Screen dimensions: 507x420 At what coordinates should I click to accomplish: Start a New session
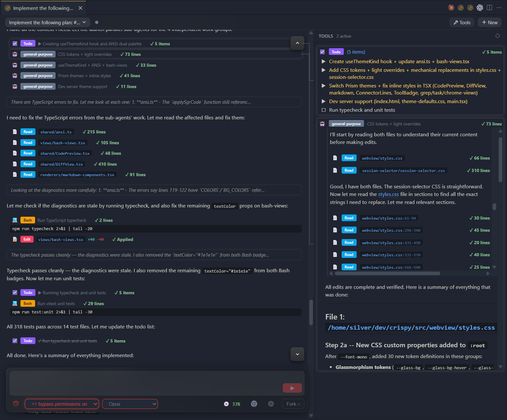pos(490,22)
